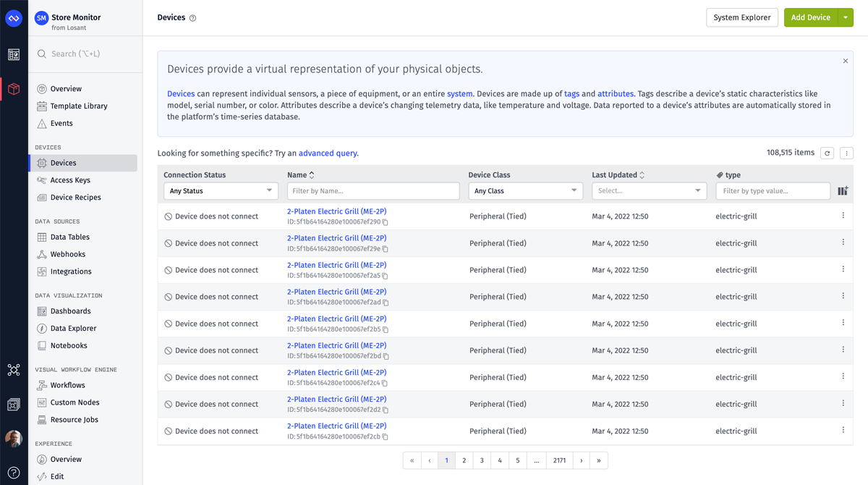This screenshot has height=485, width=868.
Task: Copy ID of the first 2-Platen Electric Grill
Action: click(x=386, y=222)
